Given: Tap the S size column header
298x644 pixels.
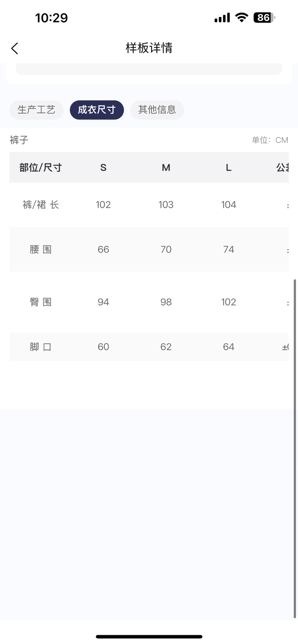Looking at the screenshot, I should [103, 168].
